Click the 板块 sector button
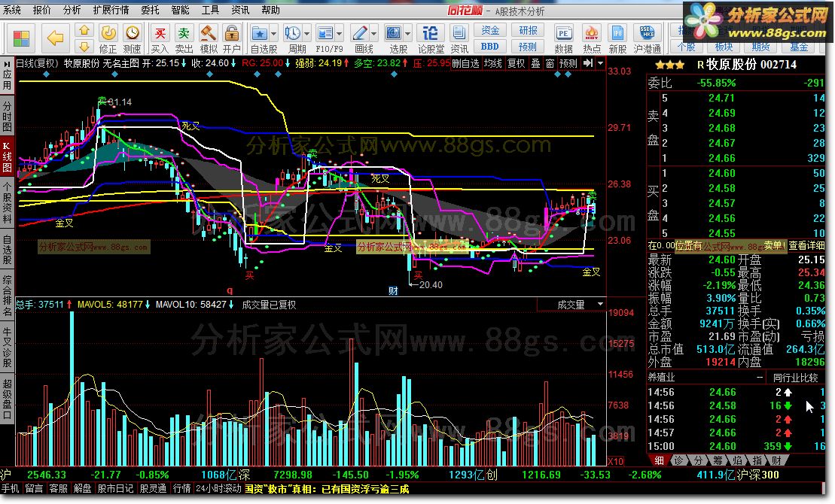This screenshot has height=504, width=835. 724,47
